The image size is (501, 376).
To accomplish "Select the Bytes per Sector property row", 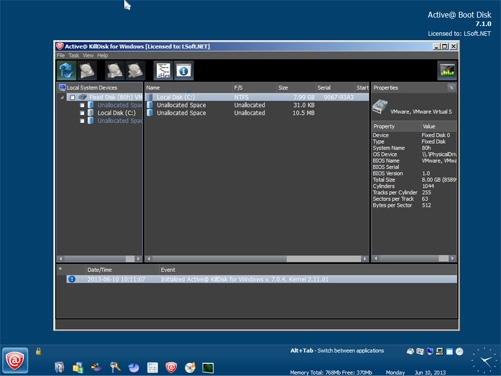I will tap(414, 205).
